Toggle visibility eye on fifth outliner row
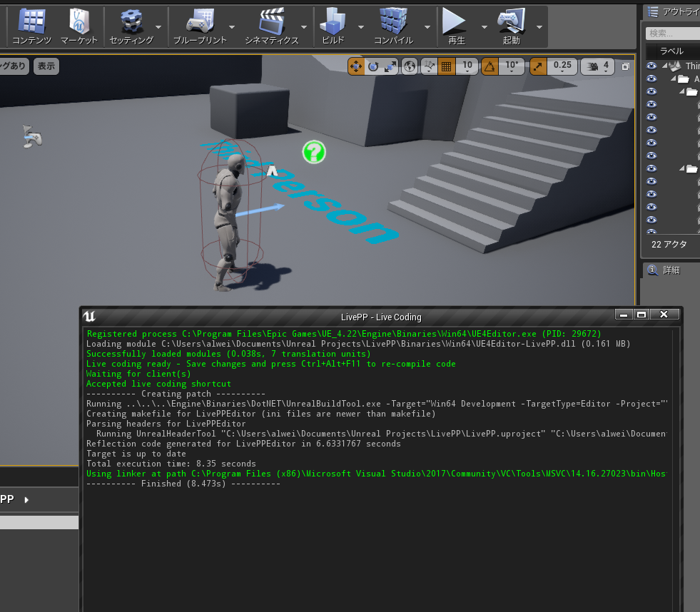 [x=651, y=118]
